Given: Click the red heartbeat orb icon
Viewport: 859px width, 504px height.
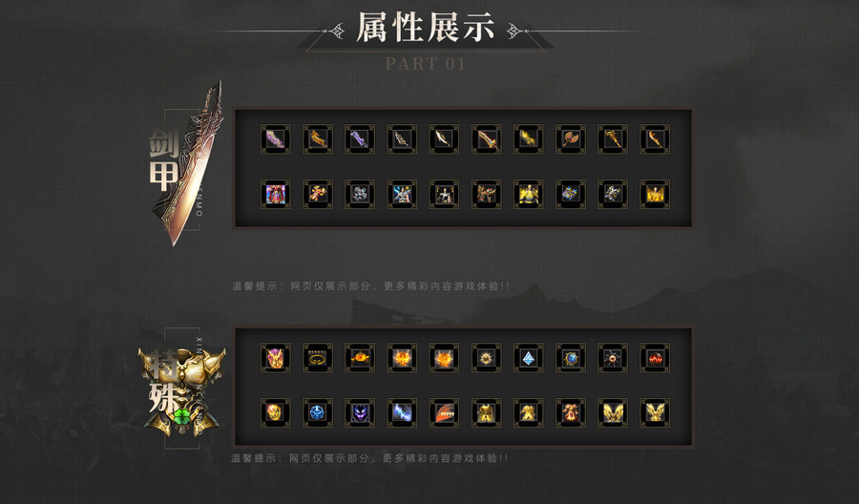Looking at the screenshot, I should (655, 358).
